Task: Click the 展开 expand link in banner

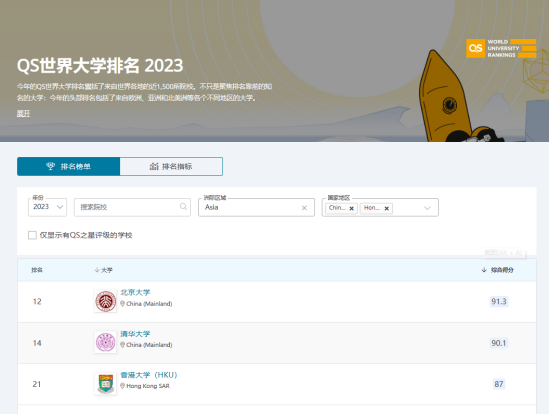Action: (x=23, y=113)
